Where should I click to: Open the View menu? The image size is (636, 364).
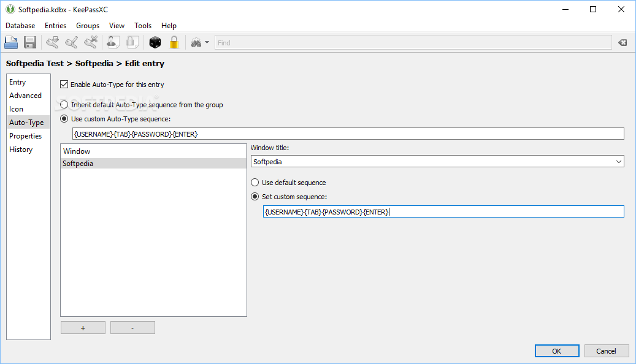(x=117, y=26)
